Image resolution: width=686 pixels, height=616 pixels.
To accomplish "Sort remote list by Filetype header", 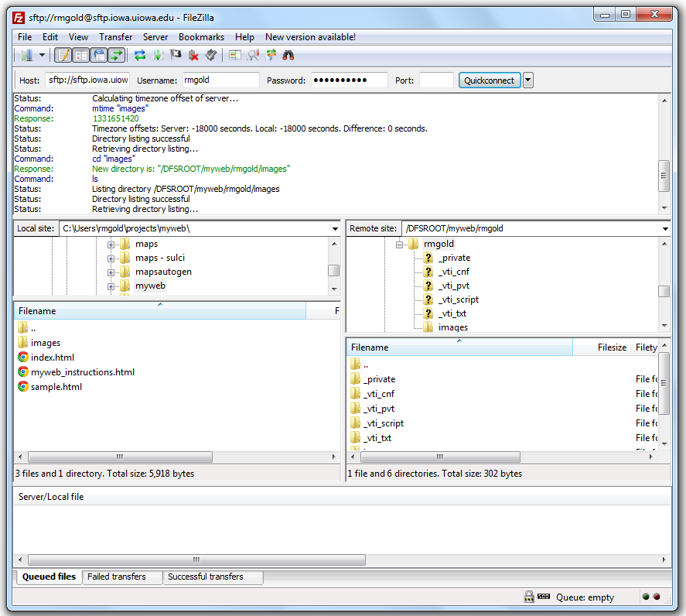I will pos(644,347).
